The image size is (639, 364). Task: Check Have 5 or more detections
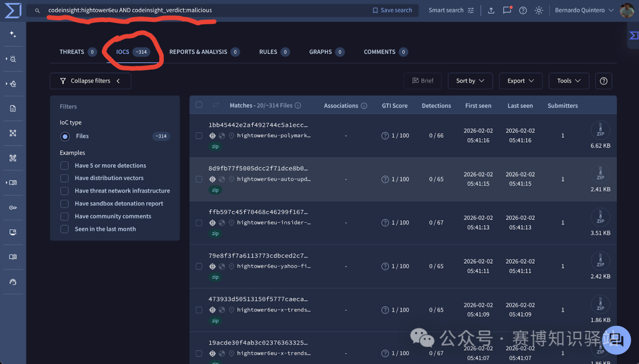click(x=64, y=165)
